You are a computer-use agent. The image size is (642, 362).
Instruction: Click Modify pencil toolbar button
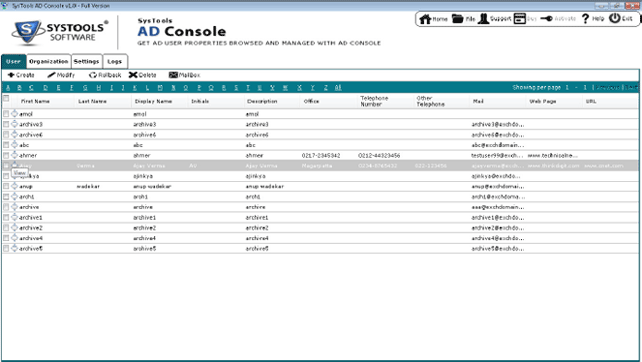61,75
